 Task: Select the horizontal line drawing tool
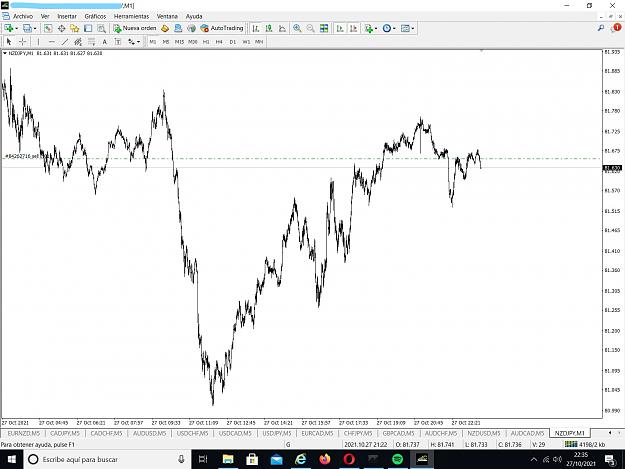click(x=51, y=41)
